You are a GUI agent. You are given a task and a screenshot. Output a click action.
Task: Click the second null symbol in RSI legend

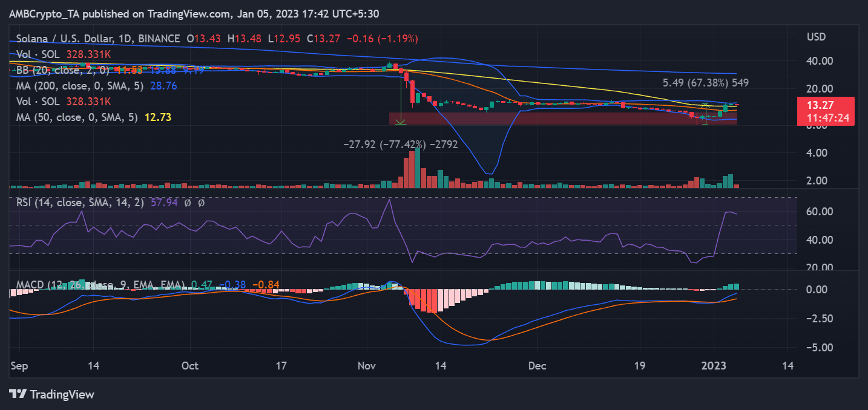pyautogui.click(x=201, y=203)
